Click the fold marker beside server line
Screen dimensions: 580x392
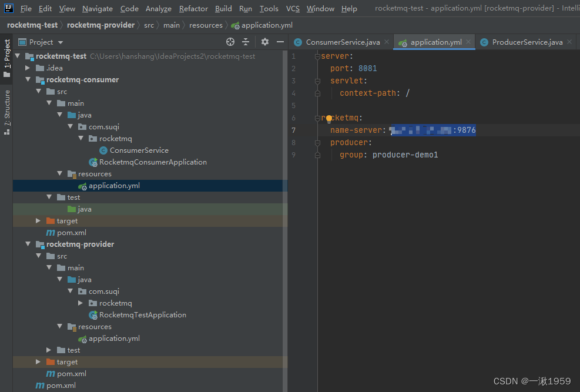[317, 56]
